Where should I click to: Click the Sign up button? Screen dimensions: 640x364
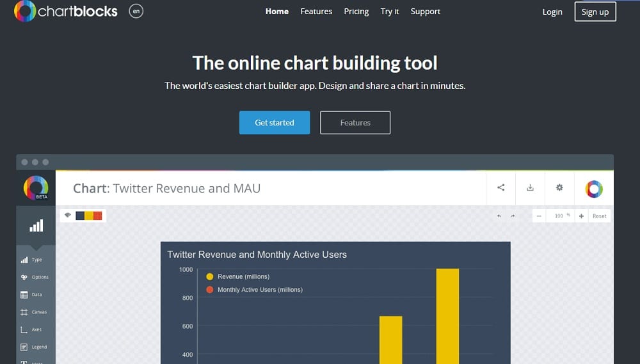point(595,12)
